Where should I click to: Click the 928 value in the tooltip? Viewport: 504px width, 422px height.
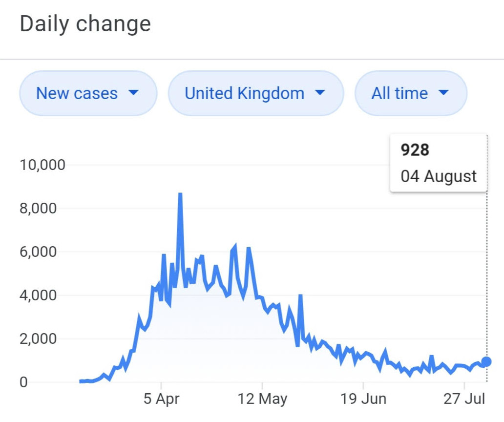415,150
